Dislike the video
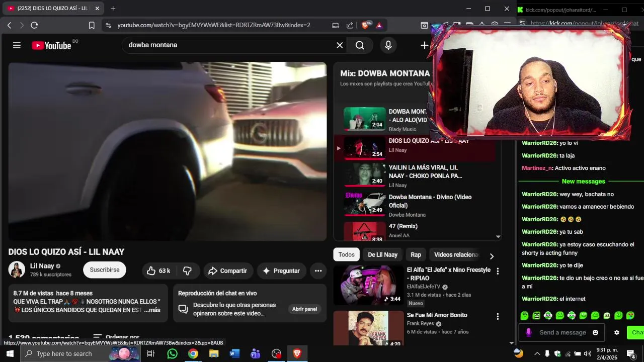Viewport: 644px width, 362px height. pyautogui.click(x=187, y=270)
